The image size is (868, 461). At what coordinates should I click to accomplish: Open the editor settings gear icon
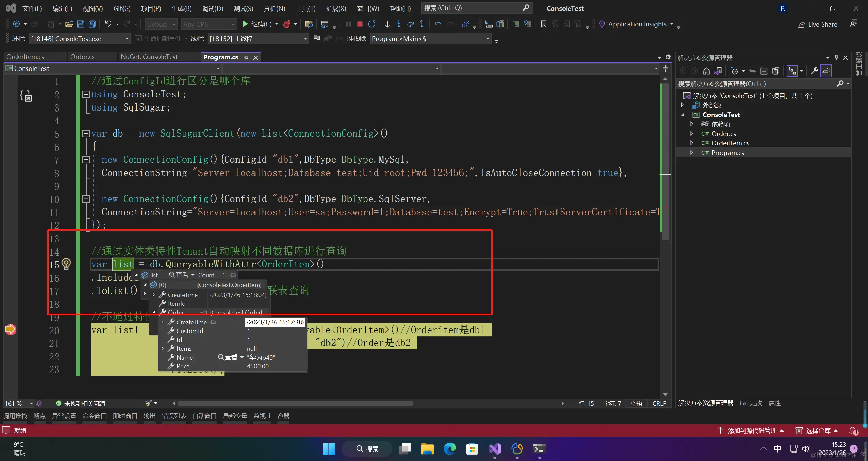coord(668,57)
